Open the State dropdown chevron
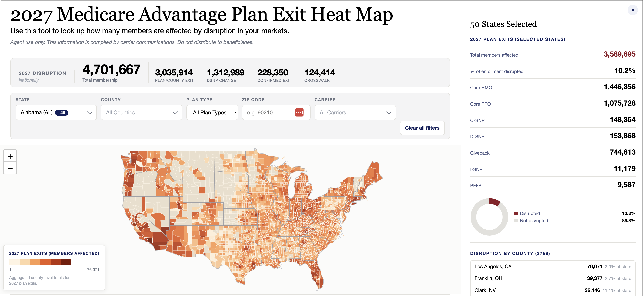Image resolution: width=644 pixels, height=296 pixels. click(89, 113)
